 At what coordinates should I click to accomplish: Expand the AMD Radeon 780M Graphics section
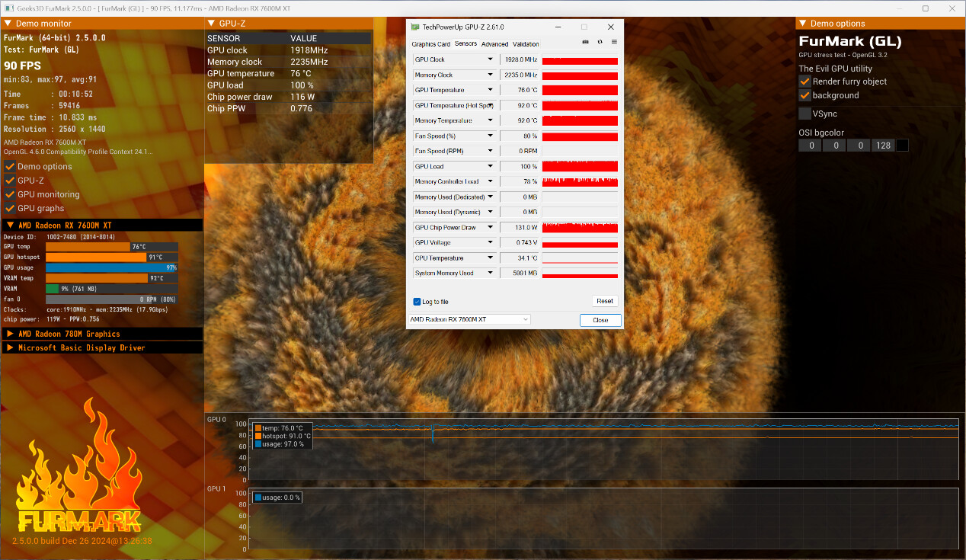[10, 334]
